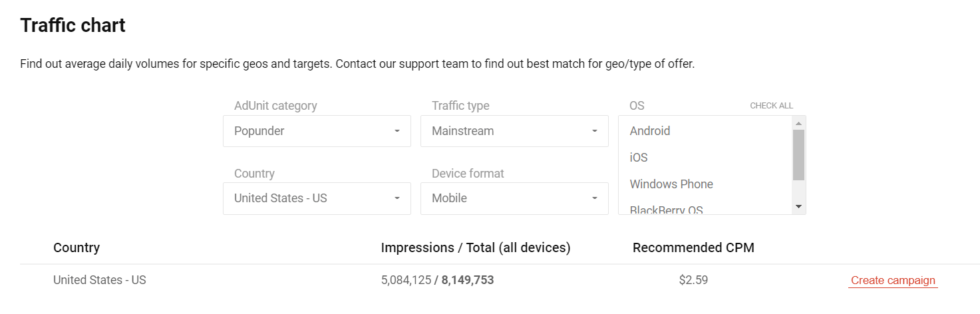Click the Create campaign link
The height and width of the screenshot is (314, 980).
tap(893, 281)
